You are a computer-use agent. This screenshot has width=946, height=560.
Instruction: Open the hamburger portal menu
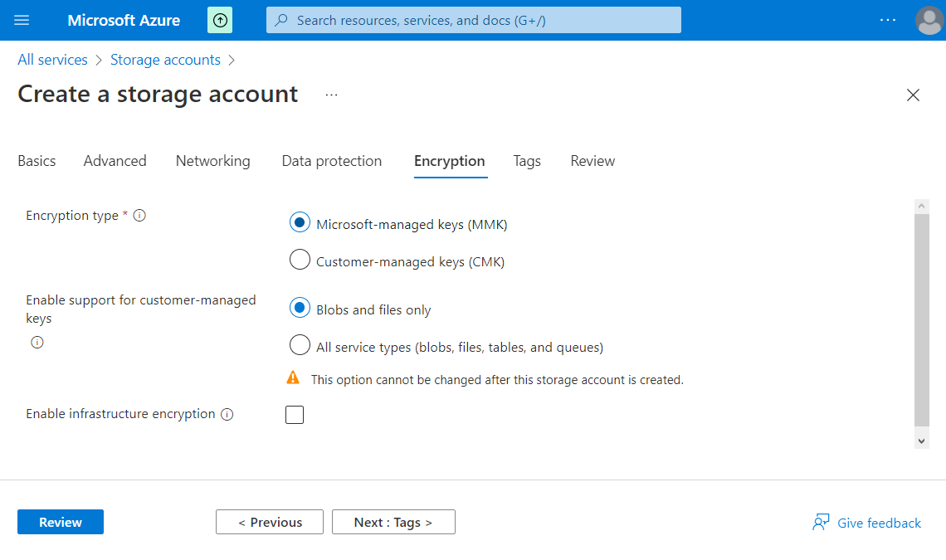(22, 20)
